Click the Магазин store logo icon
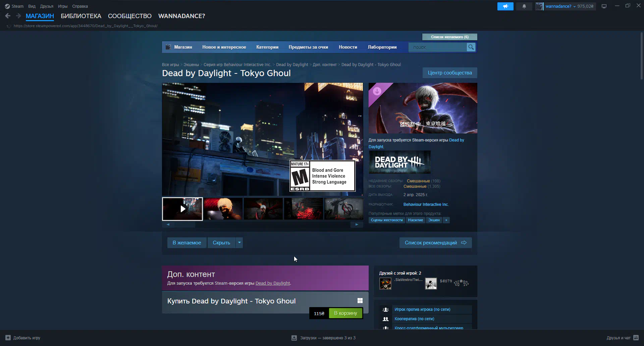644x346 pixels. pyautogui.click(x=168, y=47)
